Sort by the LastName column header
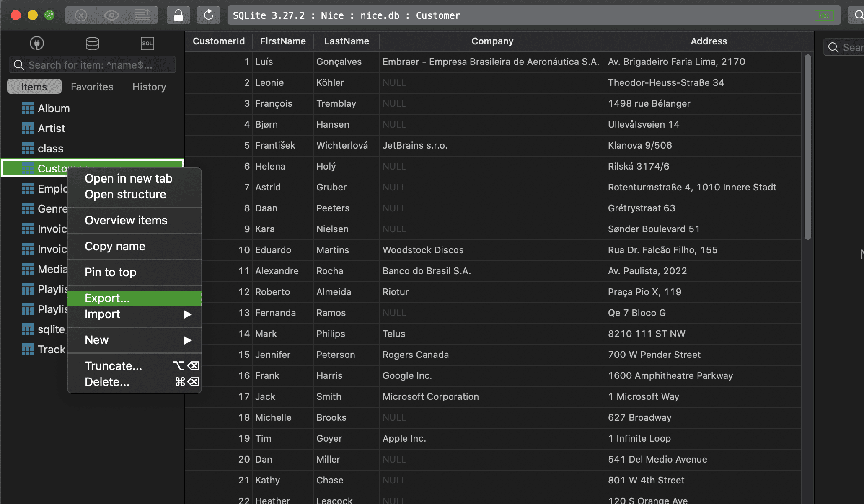This screenshot has height=504, width=864. (x=347, y=41)
